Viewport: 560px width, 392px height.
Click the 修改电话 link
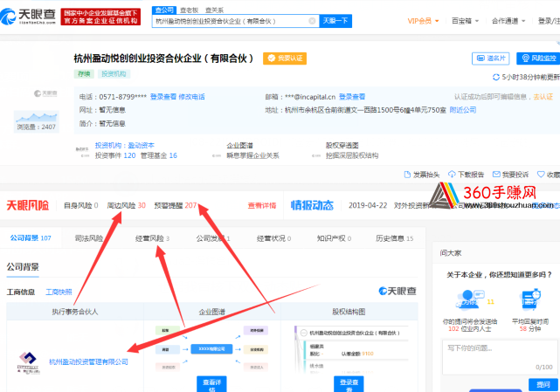tap(191, 97)
